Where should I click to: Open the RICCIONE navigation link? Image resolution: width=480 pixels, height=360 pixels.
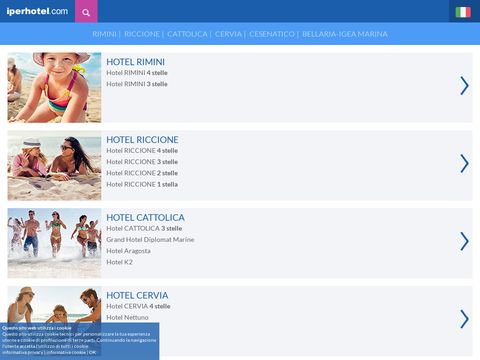click(142, 34)
